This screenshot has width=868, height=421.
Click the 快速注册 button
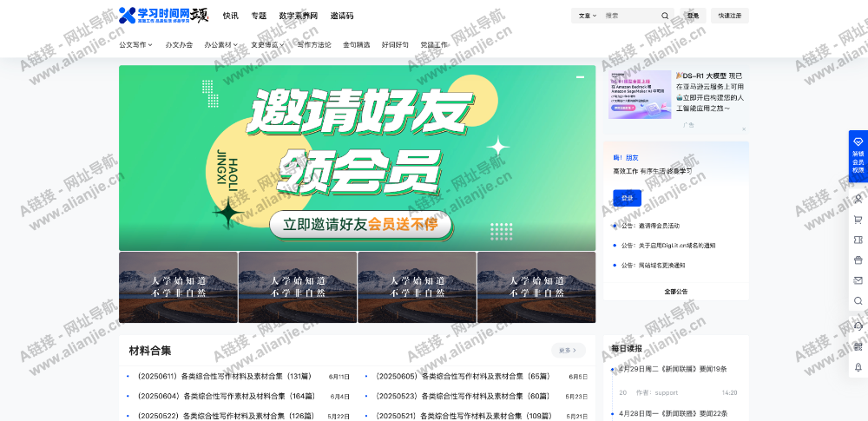(730, 16)
